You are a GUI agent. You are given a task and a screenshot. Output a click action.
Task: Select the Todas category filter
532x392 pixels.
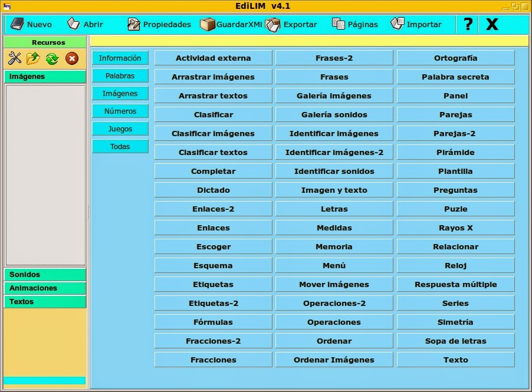coord(120,147)
